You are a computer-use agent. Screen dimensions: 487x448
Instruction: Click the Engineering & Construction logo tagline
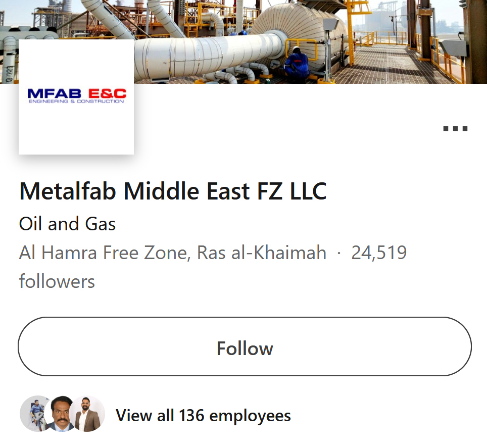76,102
